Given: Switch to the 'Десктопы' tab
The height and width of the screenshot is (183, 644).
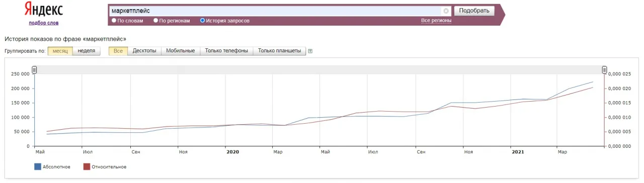Looking at the screenshot, I should click(x=144, y=51).
